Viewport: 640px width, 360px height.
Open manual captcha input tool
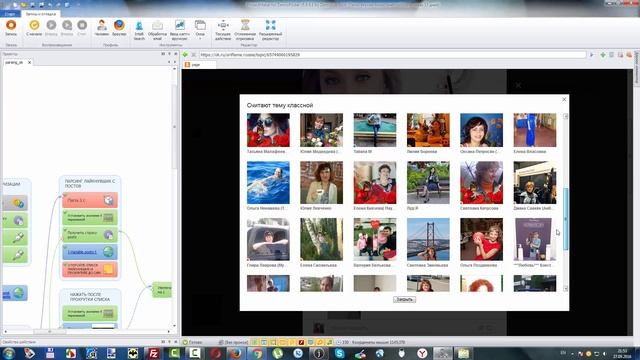click(180, 30)
